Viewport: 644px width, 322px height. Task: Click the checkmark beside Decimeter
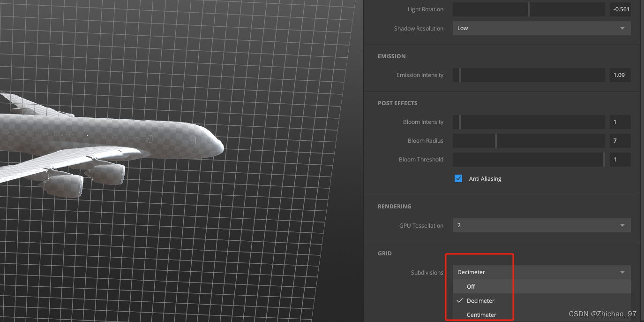click(459, 300)
